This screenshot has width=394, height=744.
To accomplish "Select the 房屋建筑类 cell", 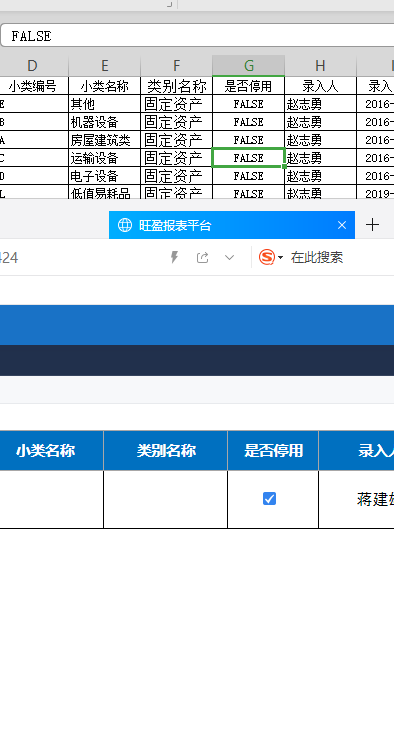I will click(104, 140).
